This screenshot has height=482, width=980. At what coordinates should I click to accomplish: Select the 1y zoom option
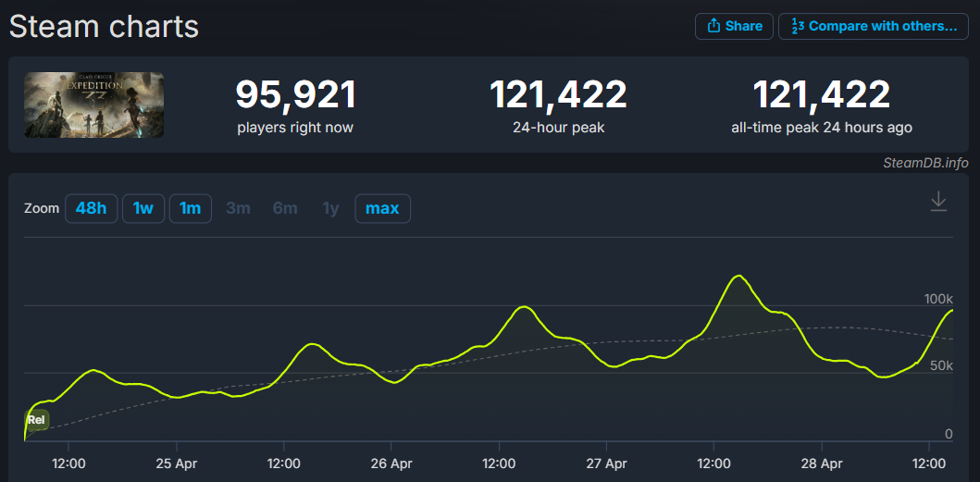pos(330,209)
